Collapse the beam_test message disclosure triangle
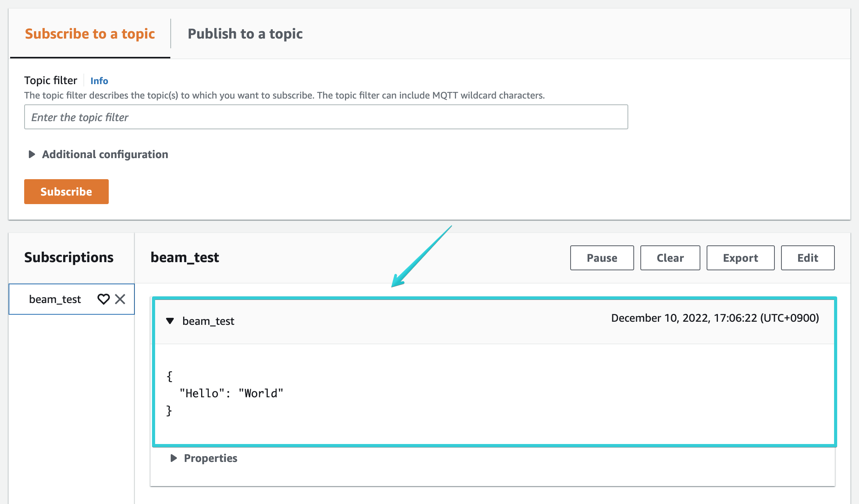 pos(170,321)
